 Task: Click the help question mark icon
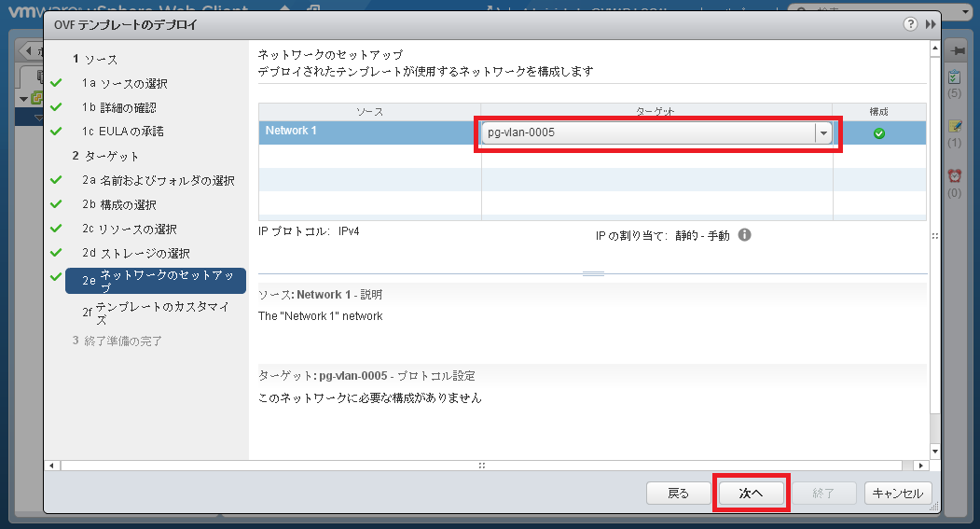point(910,23)
